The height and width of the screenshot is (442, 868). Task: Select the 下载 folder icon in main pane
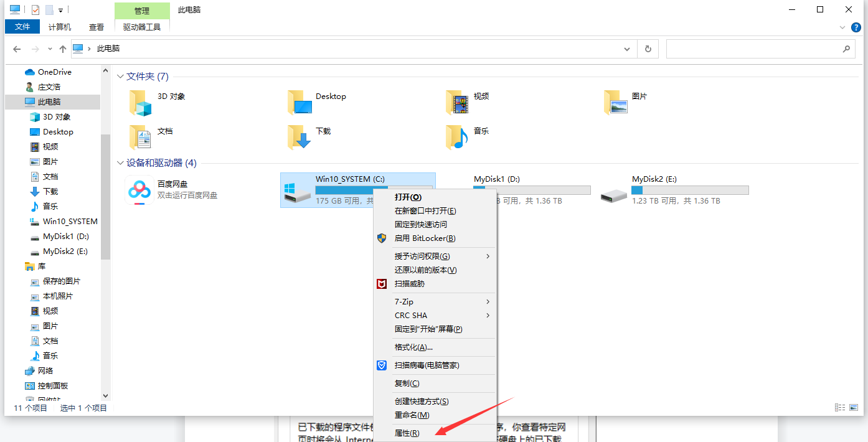coord(300,138)
